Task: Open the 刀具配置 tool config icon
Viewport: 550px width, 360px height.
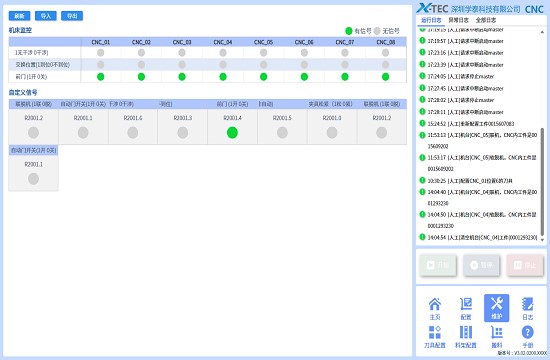Action: (435, 336)
